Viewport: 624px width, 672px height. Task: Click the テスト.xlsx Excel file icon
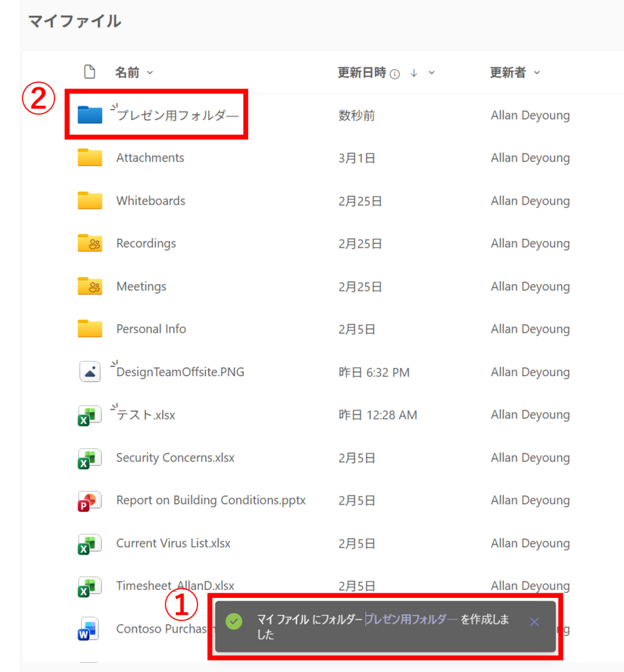click(90, 415)
